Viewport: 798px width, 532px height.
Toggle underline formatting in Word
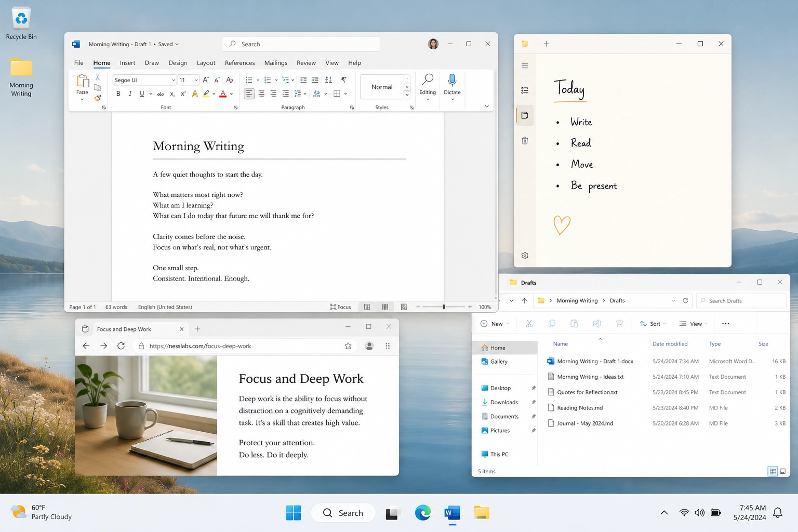click(142, 94)
